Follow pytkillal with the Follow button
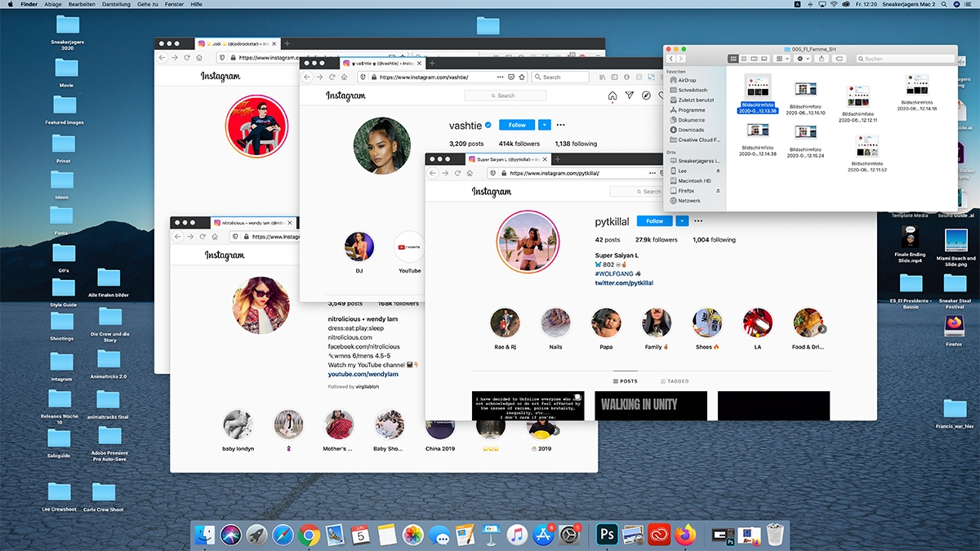The width and height of the screenshot is (980, 551). [655, 220]
